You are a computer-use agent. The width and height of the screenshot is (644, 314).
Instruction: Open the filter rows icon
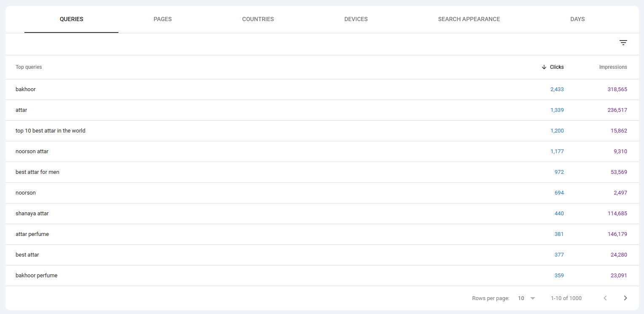623,43
